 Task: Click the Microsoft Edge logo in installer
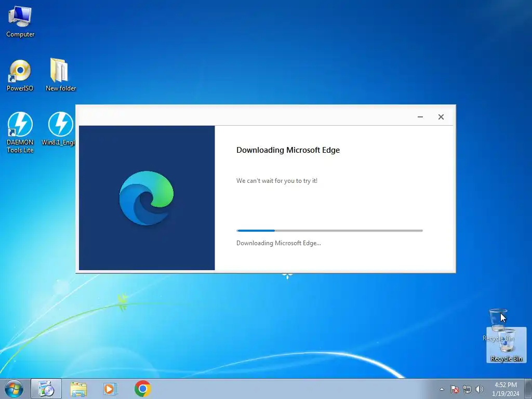(146, 198)
